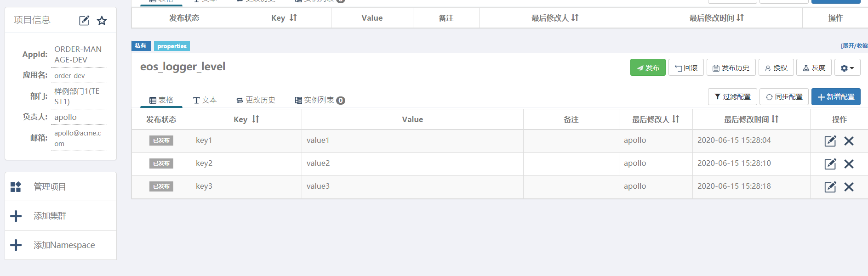Click the 新增配置 button
This screenshot has height=276, width=868.
click(x=835, y=97)
